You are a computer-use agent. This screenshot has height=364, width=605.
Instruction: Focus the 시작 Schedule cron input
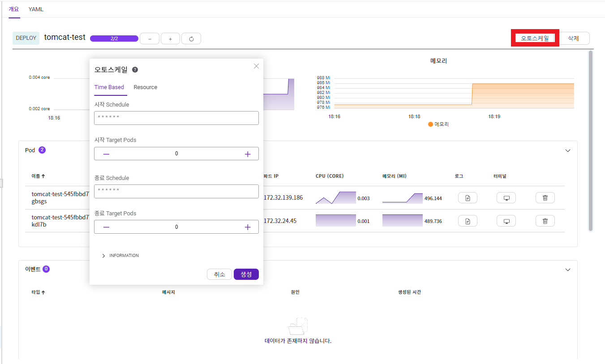(176, 118)
